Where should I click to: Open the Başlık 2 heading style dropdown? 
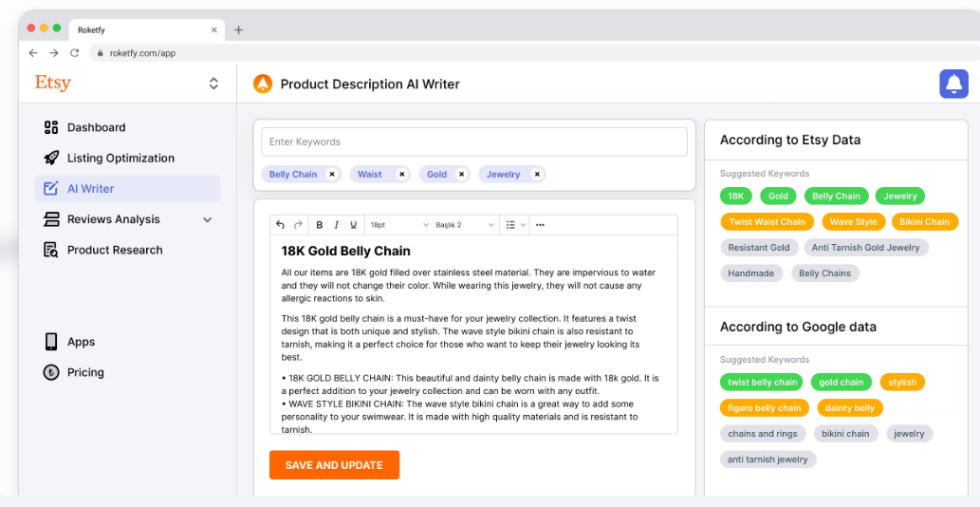point(465,225)
